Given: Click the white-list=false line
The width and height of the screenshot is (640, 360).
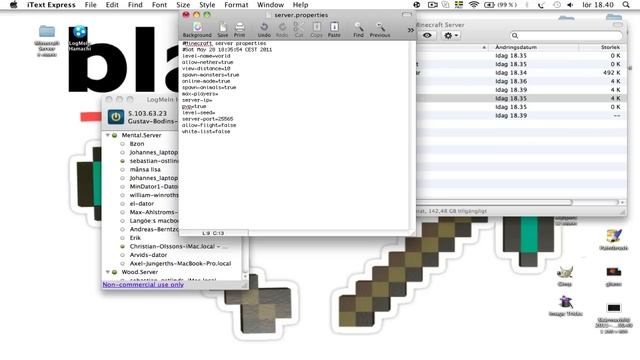Looking at the screenshot, I should (x=206, y=131).
